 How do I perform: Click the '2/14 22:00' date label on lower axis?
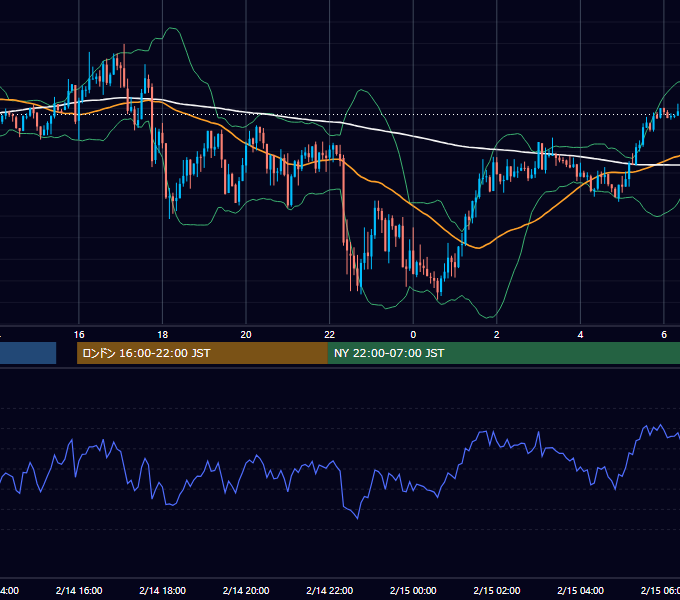[330, 590]
